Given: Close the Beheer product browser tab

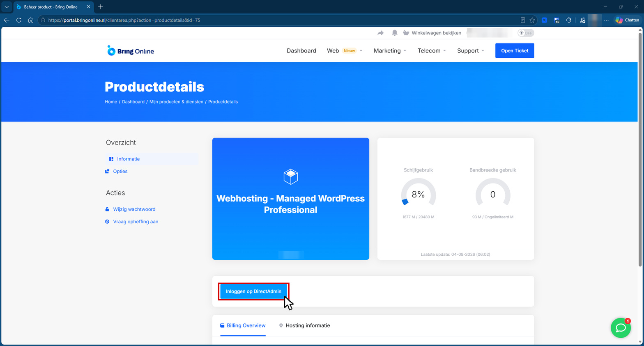Looking at the screenshot, I should (88, 7).
